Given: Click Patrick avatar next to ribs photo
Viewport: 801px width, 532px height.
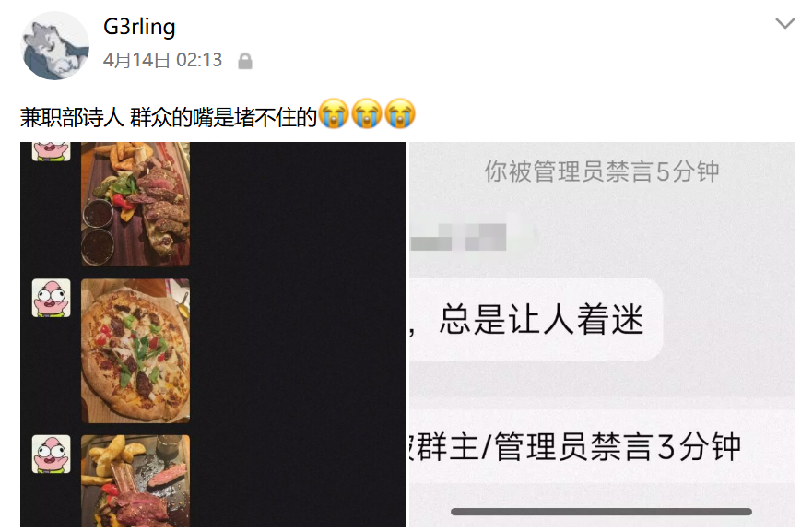Looking at the screenshot, I should pyautogui.click(x=51, y=454).
